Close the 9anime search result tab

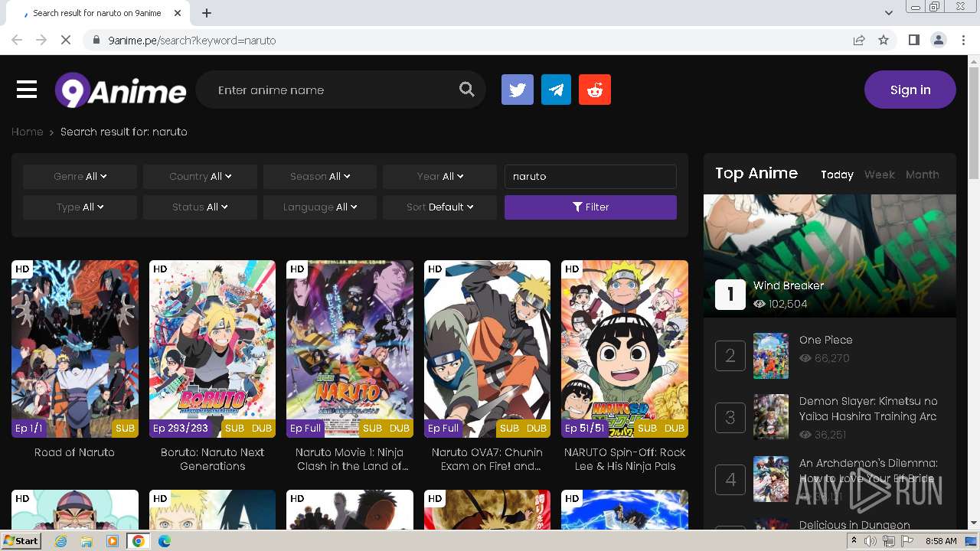click(178, 13)
